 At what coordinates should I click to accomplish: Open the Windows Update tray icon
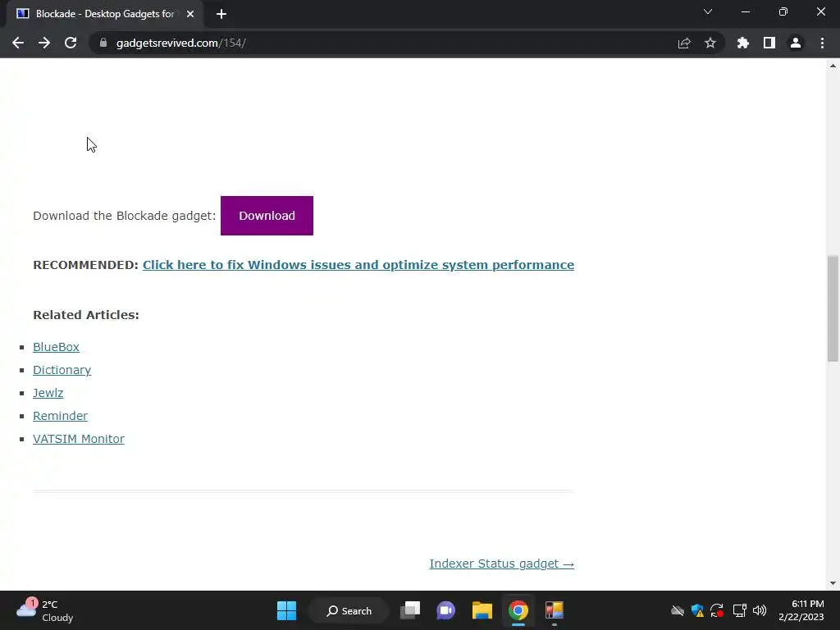click(x=717, y=610)
